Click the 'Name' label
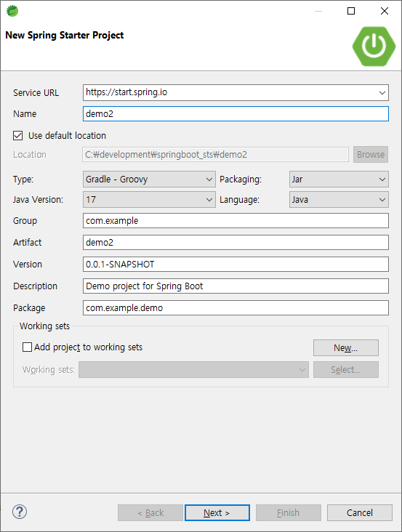Image resolution: width=402 pixels, height=532 pixels. point(25,113)
